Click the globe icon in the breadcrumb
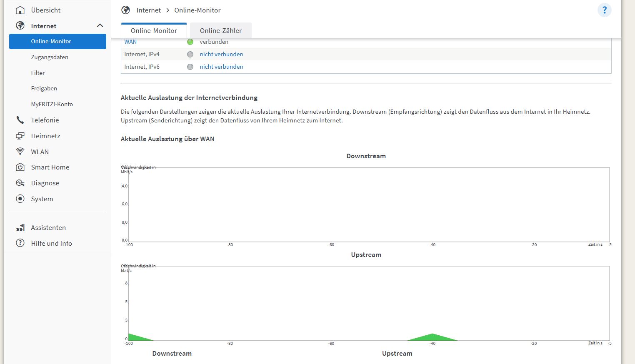 click(x=125, y=10)
